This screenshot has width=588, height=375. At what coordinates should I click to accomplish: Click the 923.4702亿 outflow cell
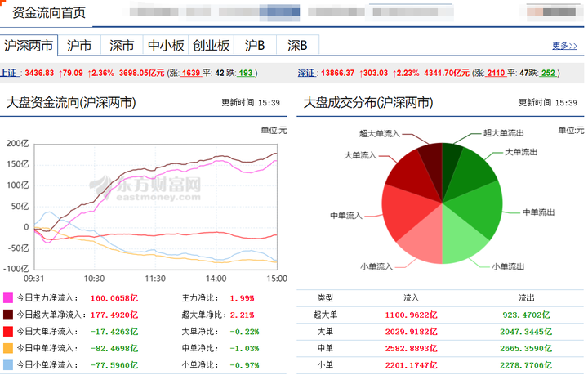pyautogui.click(x=526, y=315)
